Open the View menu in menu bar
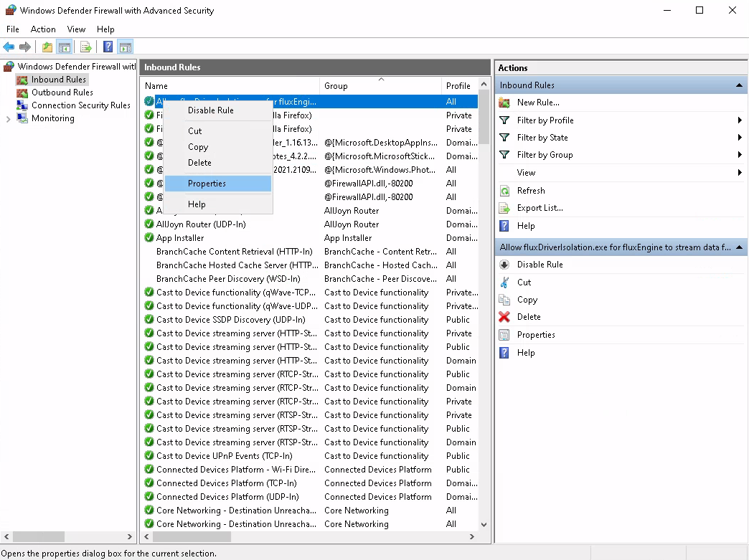749x560 pixels. pos(76,29)
